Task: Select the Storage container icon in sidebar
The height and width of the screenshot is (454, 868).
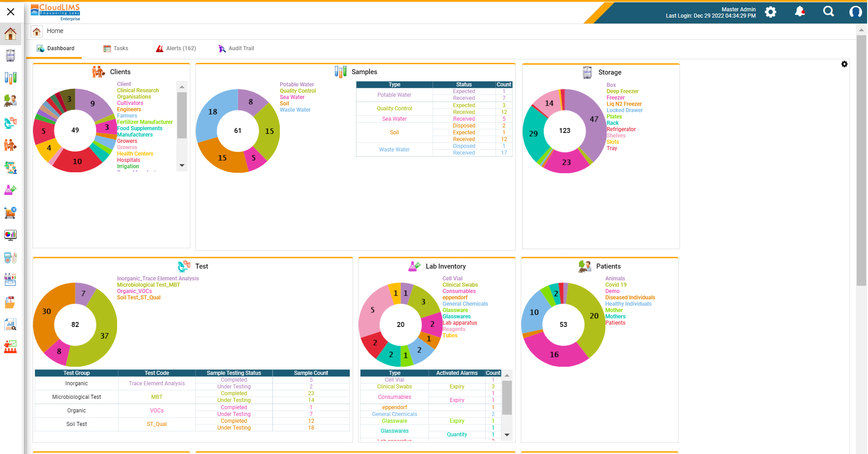Action: point(10,55)
